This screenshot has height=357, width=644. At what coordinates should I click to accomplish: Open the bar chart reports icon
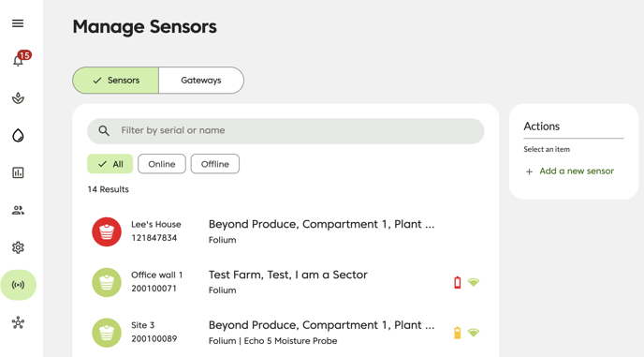click(x=18, y=172)
